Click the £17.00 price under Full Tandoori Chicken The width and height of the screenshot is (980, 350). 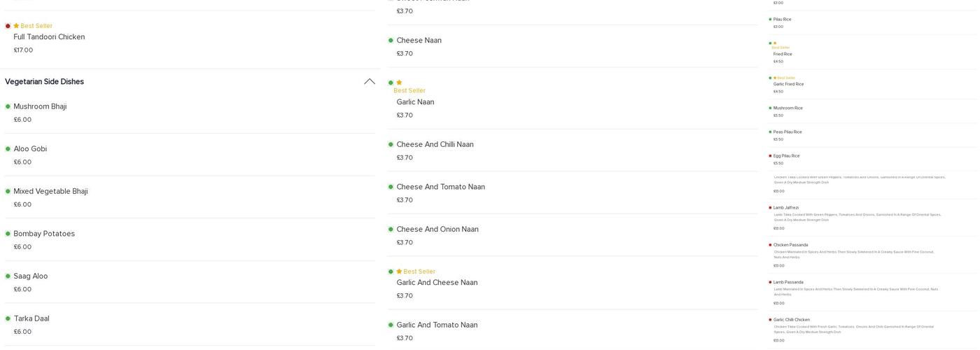23,50
